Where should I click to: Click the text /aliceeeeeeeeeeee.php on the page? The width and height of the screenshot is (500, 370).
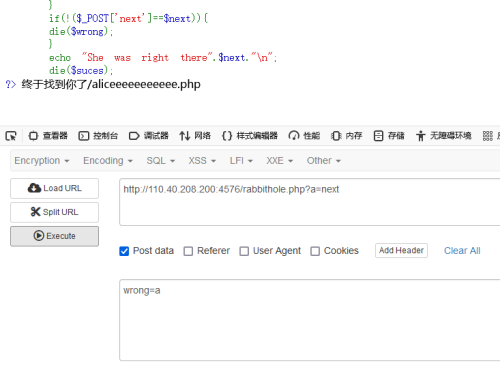(144, 84)
